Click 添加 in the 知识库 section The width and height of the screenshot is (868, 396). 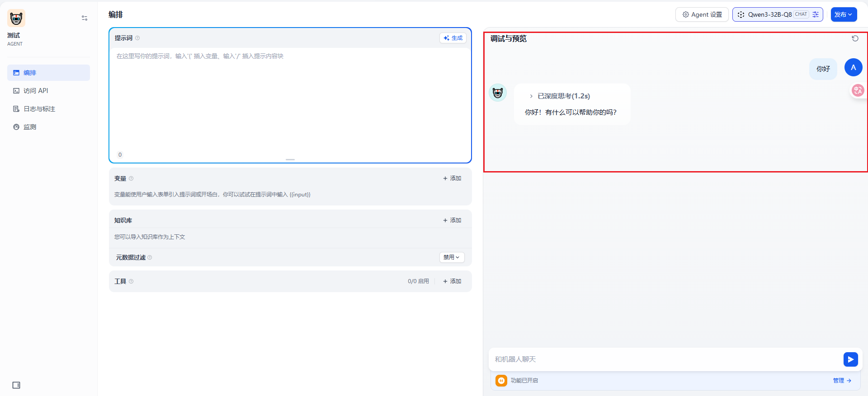[452, 220]
